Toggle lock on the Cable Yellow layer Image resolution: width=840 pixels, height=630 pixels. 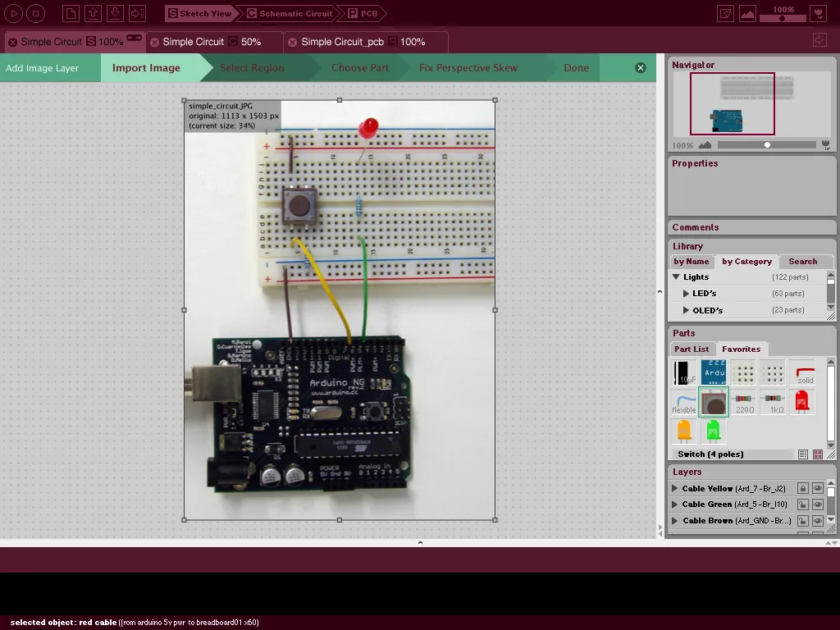pyautogui.click(x=802, y=489)
